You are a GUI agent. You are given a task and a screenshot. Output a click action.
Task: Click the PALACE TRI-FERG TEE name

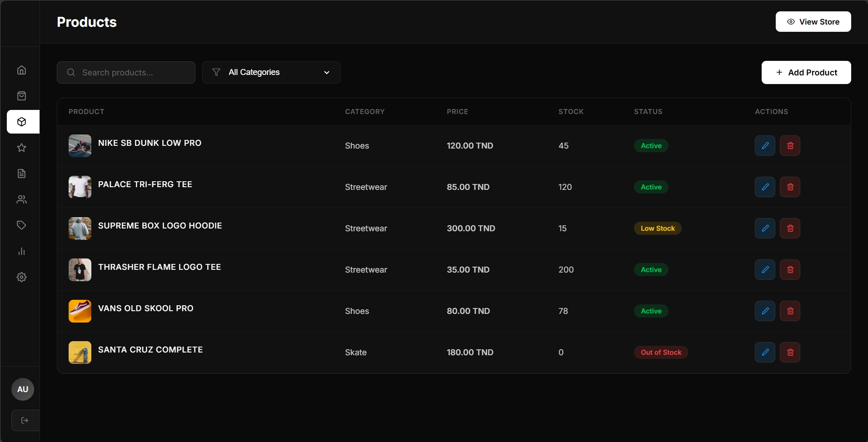145,184
